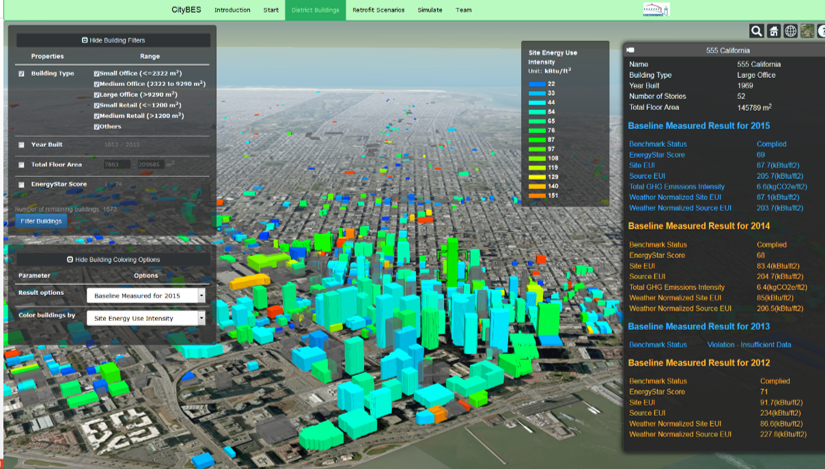The width and height of the screenshot is (825, 469).
Task: Open the Simulate tab
Action: [x=430, y=10]
